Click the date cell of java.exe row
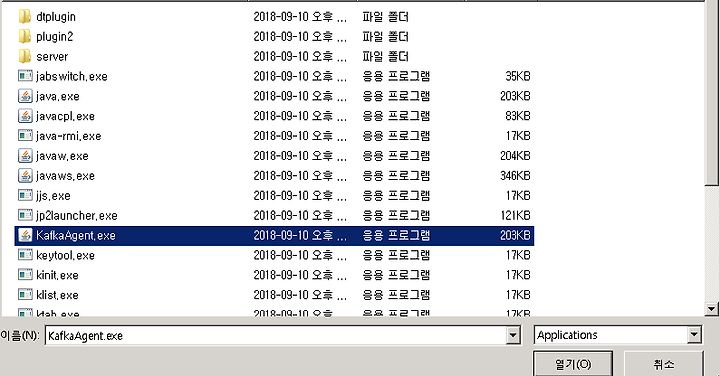 [x=300, y=96]
